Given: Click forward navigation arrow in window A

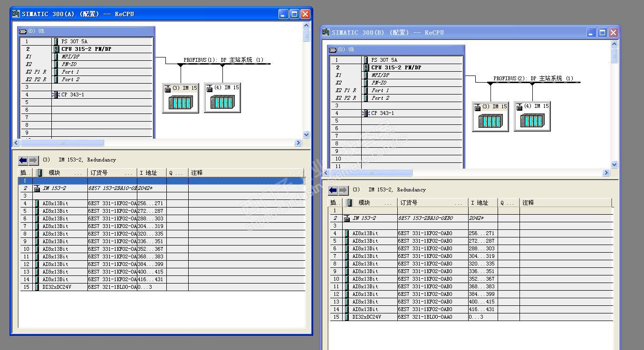Looking at the screenshot, I should point(33,160).
